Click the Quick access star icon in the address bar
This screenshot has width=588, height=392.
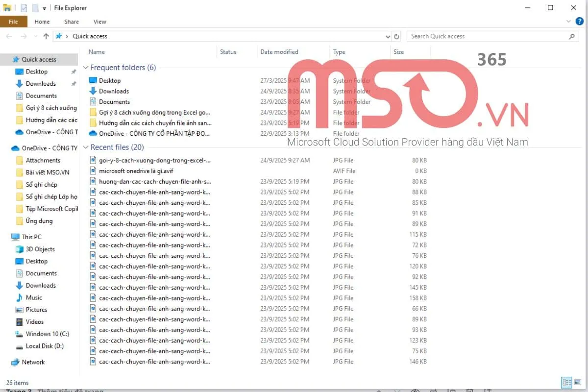pyautogui.click(x=58, y=36)
